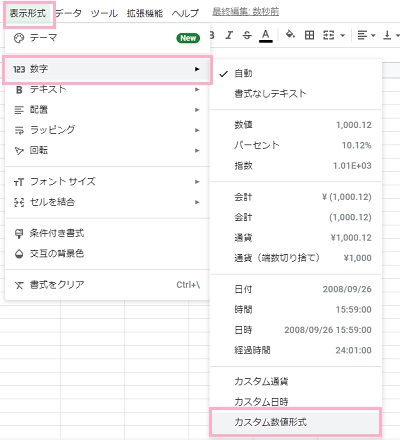Viewport: 400px width, 440px height.
Task: Click the green New badge
Action: 188,38
